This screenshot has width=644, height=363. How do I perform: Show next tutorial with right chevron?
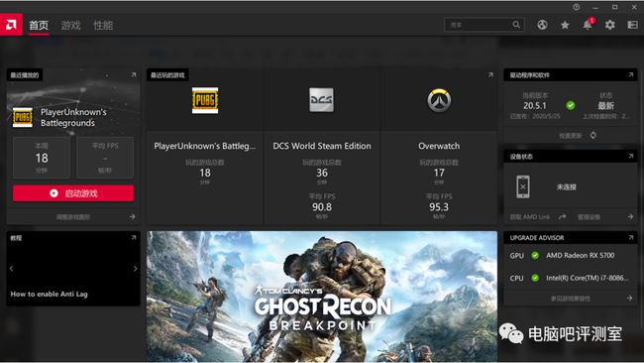click(x=135, y=269)
